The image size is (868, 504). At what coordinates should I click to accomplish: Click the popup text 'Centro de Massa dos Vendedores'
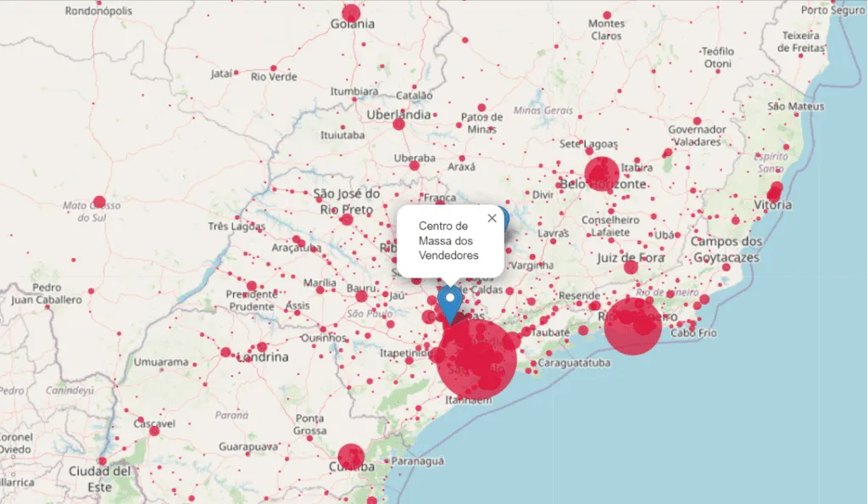(448, 240)
